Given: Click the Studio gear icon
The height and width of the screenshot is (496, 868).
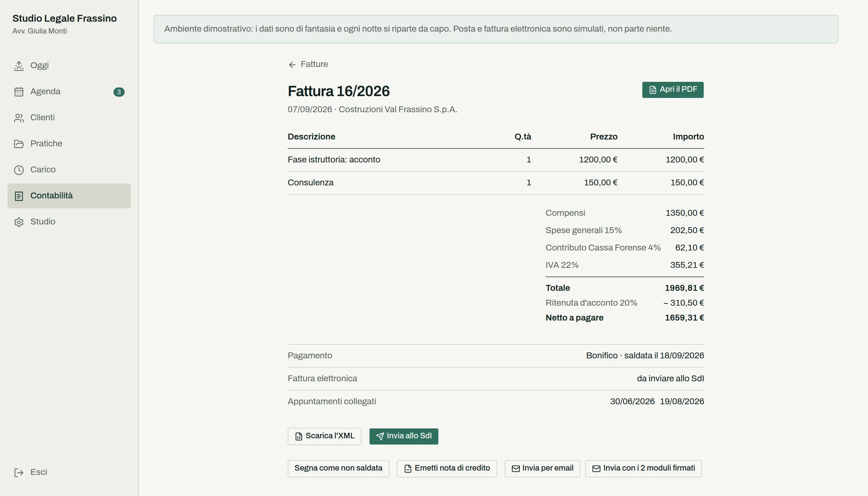Looking at the screenshot, I should [19, 222].
